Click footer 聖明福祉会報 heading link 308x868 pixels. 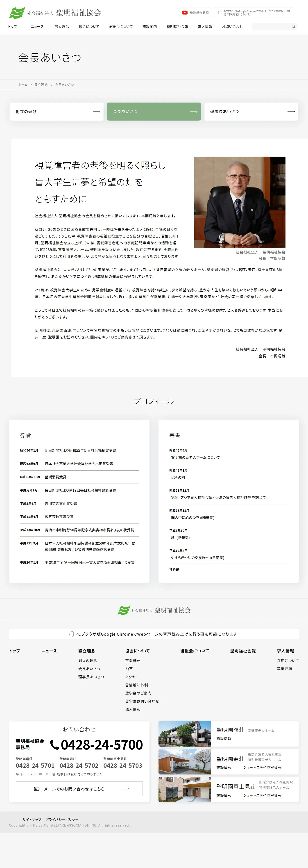click(x=243, y=651)
